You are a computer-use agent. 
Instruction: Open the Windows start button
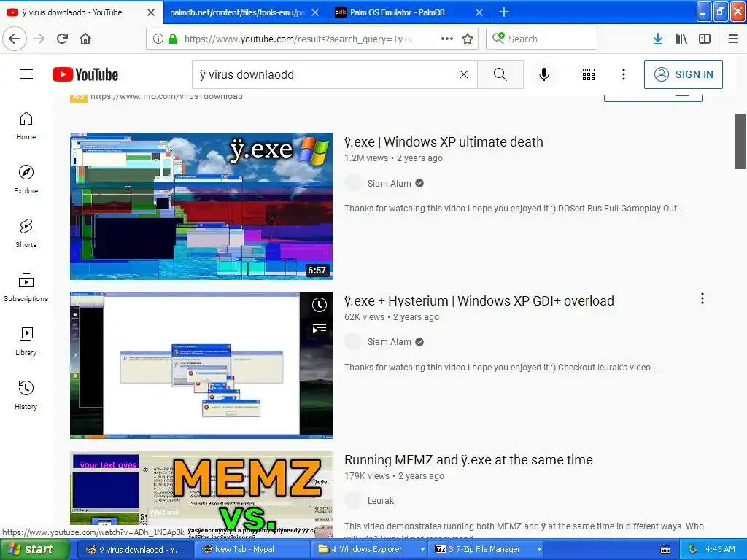34,550
